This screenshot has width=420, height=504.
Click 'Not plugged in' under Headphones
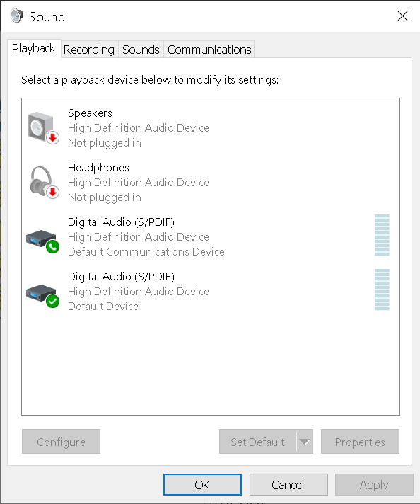pos(105,197)
